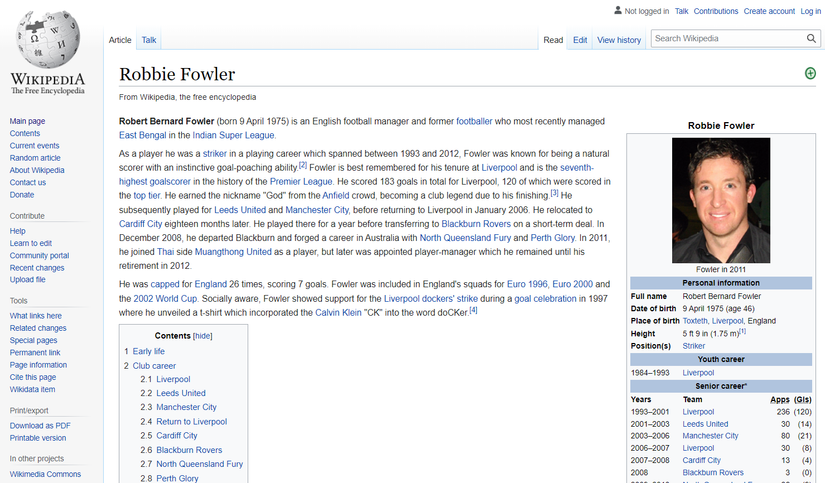
Task: Open Current events in sidebar
Action: 34,146
